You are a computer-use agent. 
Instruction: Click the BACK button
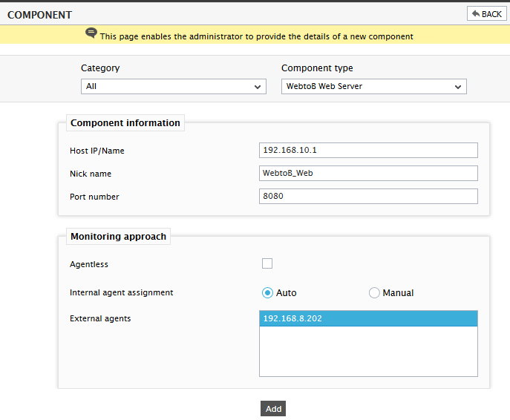point(486,14)
